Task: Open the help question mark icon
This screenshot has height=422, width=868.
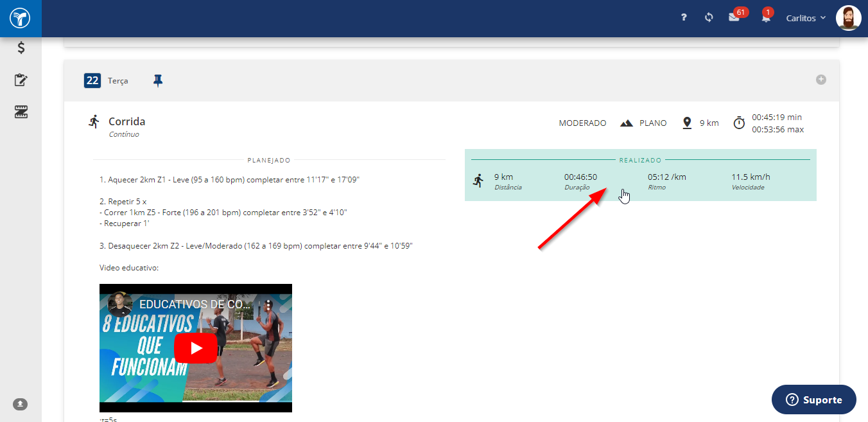Action: (684, 18)
